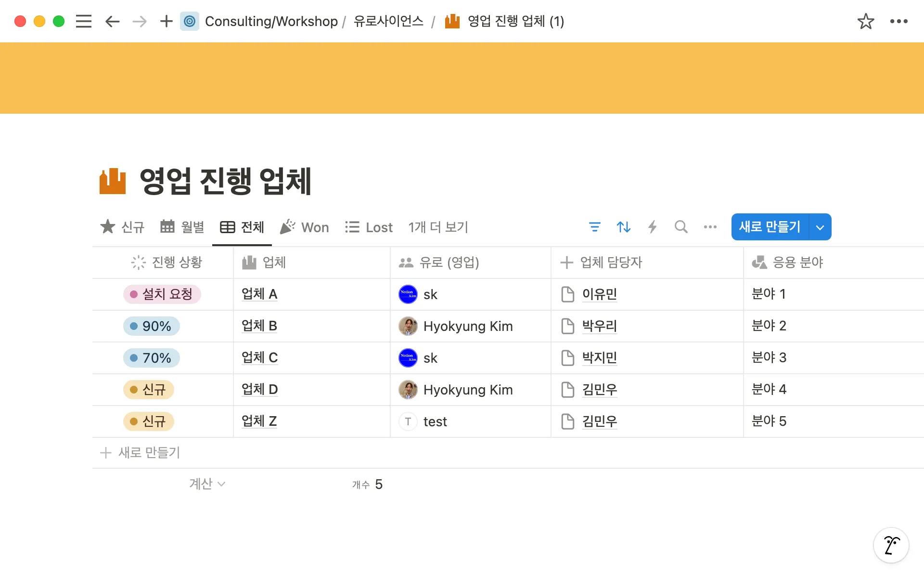The width and height of the screenshot is (924, 578).
Task: Add a row via + 새로 만들기
Action: click(140, 453)
